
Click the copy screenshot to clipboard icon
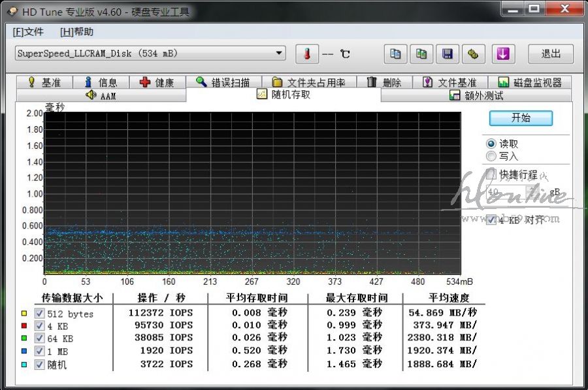(x=422, y=54)
